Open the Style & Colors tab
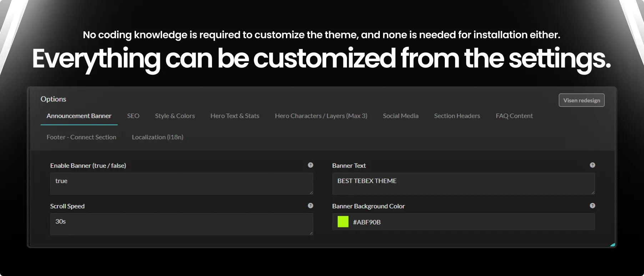644x276 pixels. [x=175, y=116]
